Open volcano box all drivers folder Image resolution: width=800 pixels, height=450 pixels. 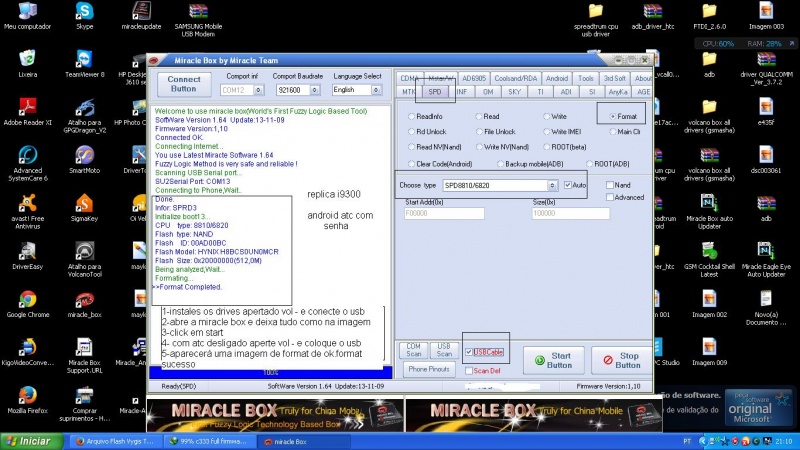(709, 116)
